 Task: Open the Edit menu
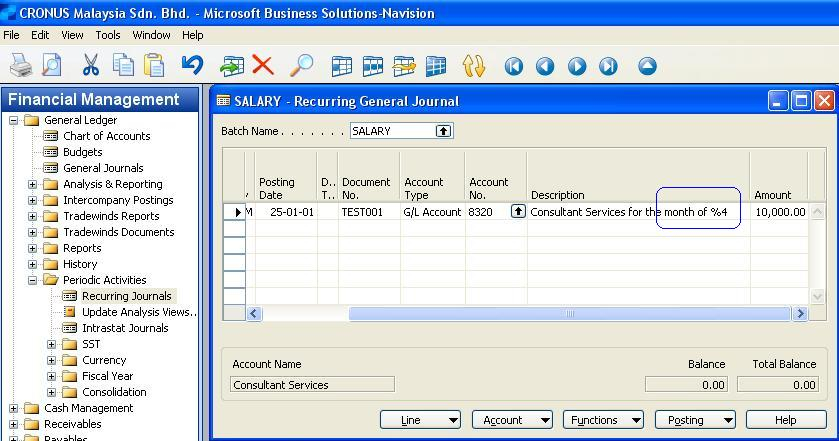click(x=40, y=35)
